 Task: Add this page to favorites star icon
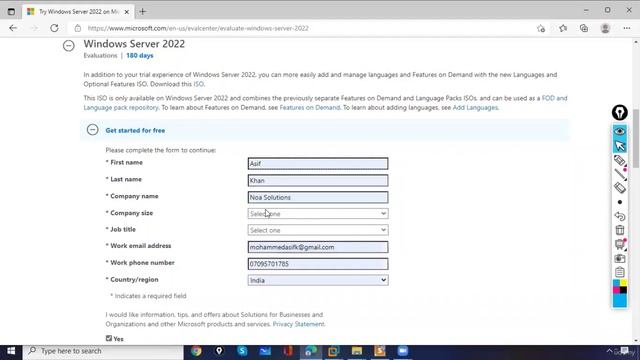click(x=541, y=28)
